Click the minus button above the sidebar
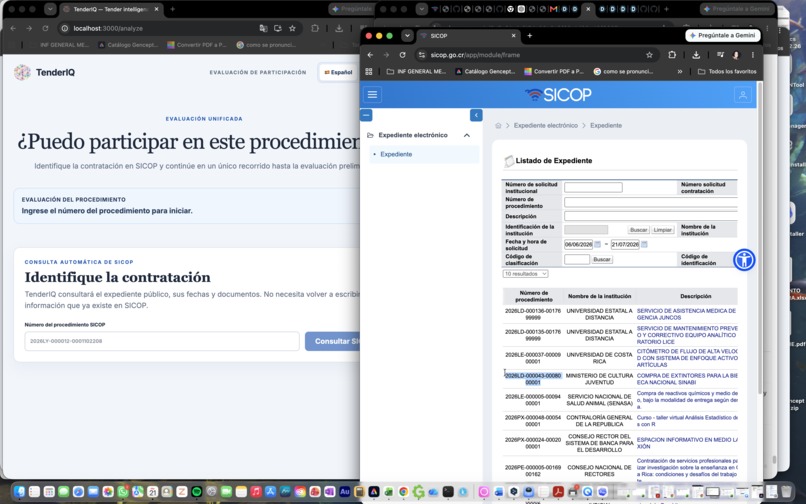 366,115
